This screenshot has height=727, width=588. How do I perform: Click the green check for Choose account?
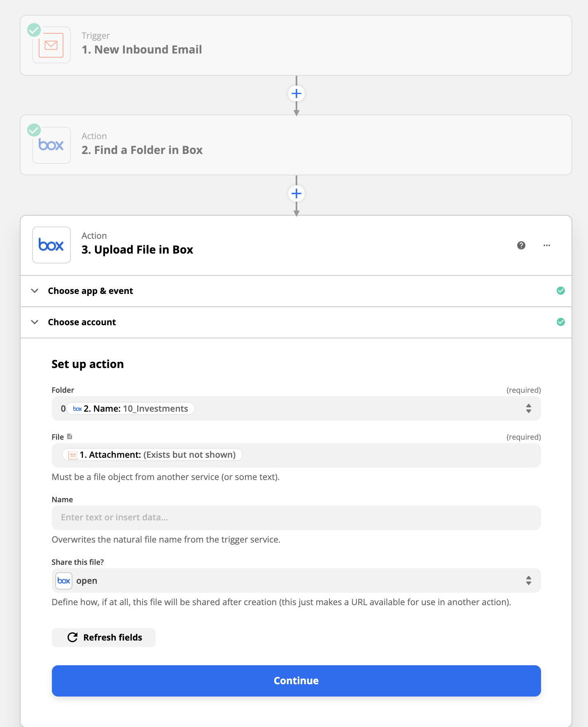tap(561, 322)
